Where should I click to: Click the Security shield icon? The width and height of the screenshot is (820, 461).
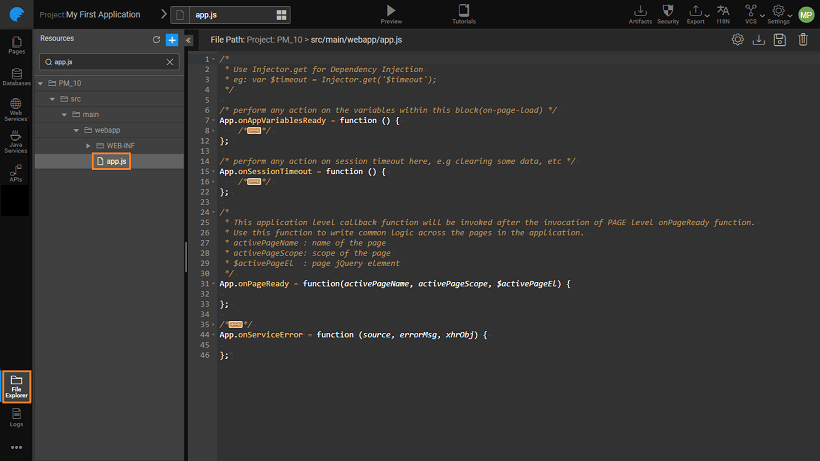(668, 11)
